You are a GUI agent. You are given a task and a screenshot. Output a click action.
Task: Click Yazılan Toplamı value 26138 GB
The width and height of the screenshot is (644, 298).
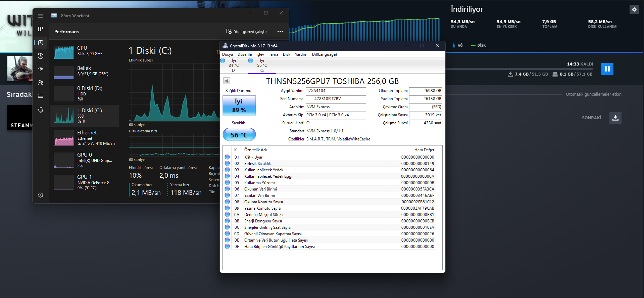[426, 99]
